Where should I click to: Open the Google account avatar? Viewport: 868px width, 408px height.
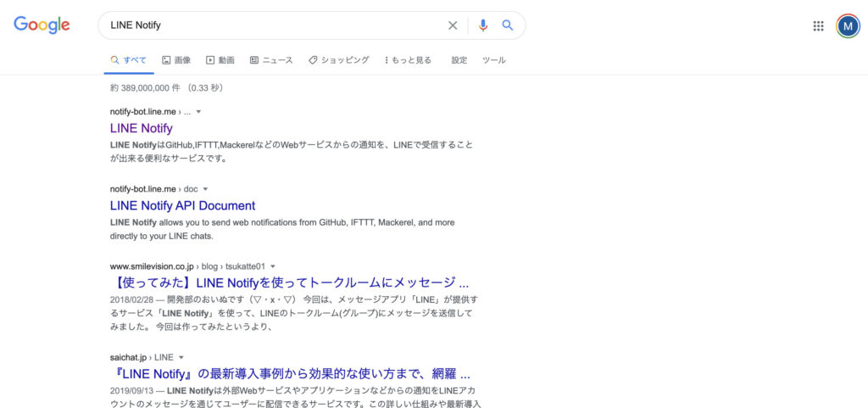848,25
